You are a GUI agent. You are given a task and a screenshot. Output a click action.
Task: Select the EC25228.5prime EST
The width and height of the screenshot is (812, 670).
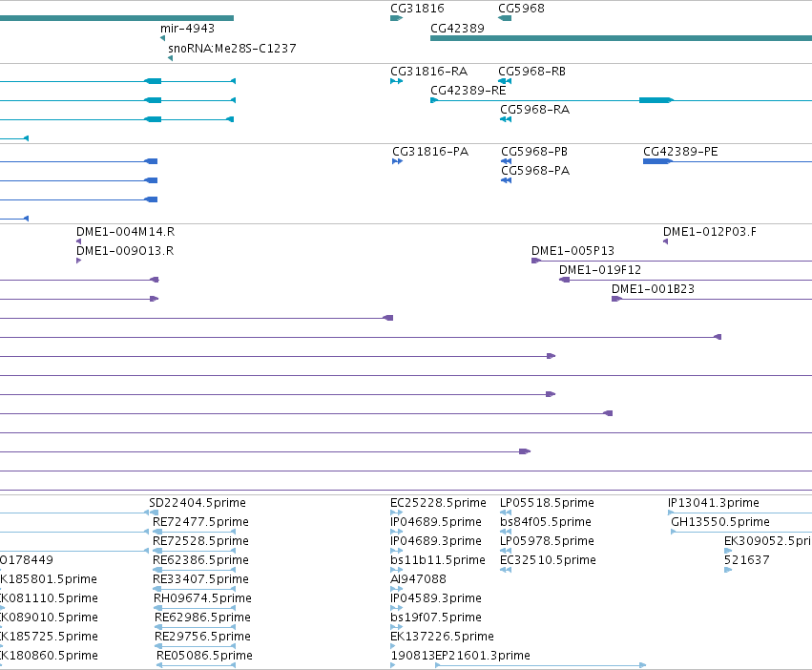point(438,503)
